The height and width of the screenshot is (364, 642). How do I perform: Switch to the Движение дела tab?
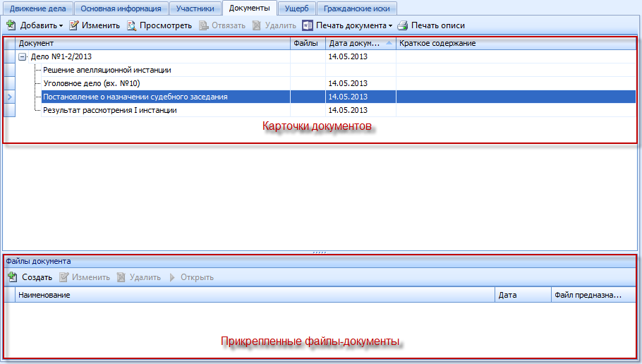[x=37, y=8]
